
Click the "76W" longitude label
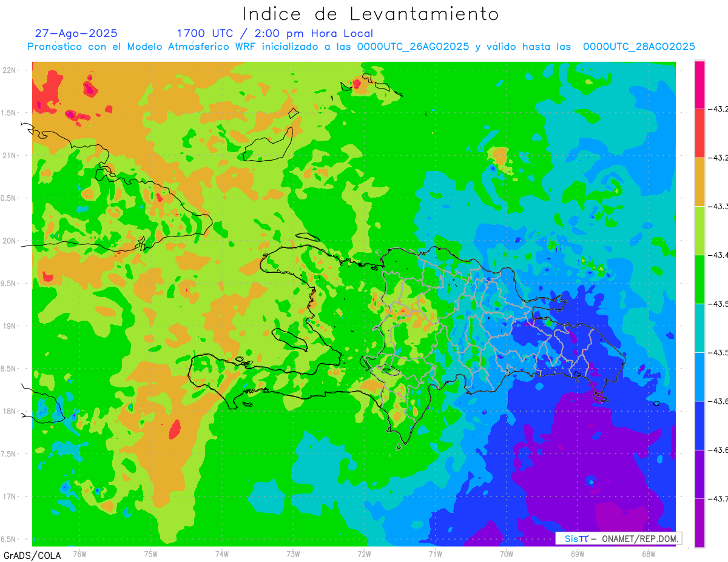pos(79,554)
